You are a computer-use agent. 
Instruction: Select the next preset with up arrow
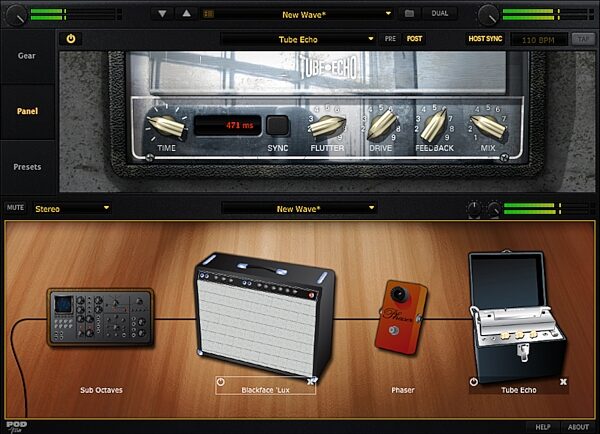[x=186, y=14]
